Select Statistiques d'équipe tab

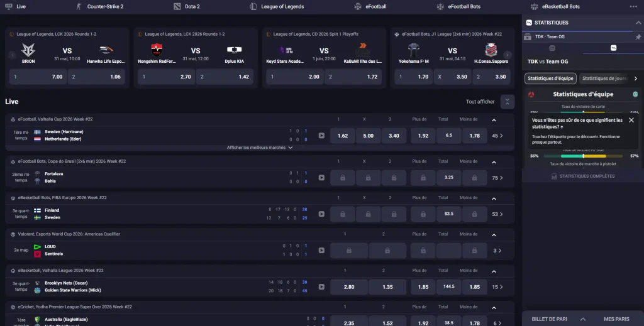(x=550, y=79)
